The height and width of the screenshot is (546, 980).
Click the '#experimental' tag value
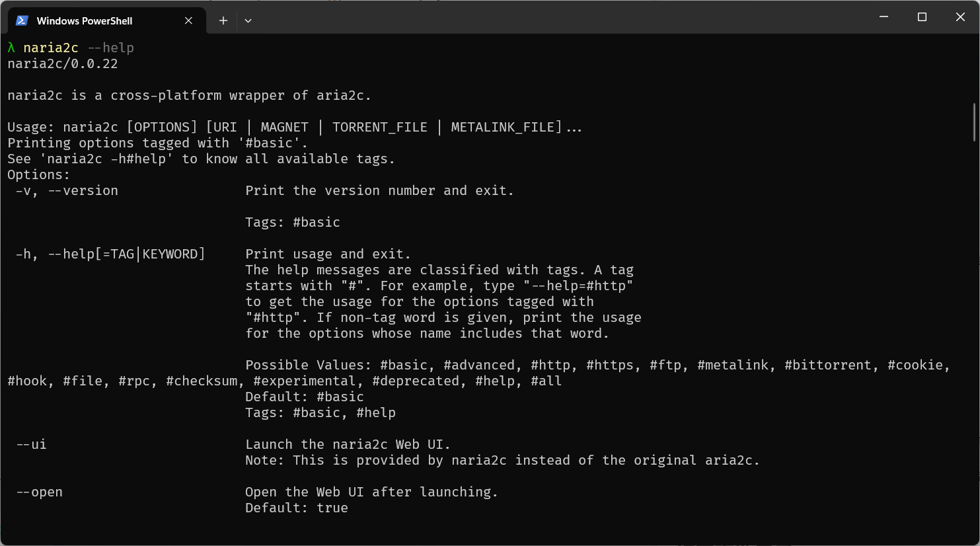point(305,381)
